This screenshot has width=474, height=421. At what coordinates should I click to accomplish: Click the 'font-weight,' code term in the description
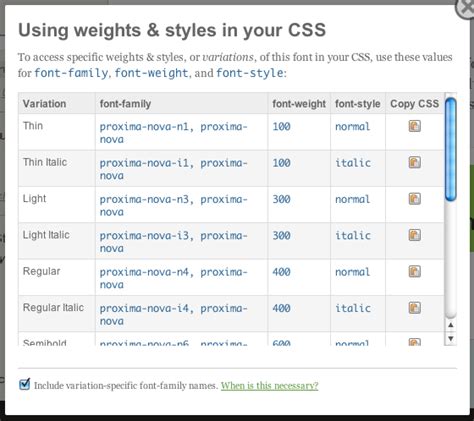point(152,73)
